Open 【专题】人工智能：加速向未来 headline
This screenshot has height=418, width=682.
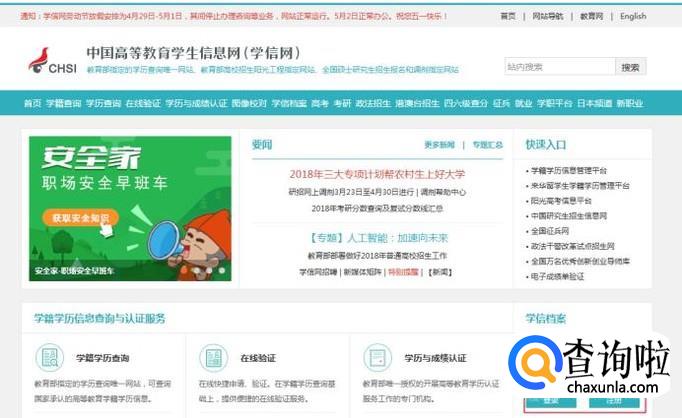pyautogui.click(x=377, y=238)
